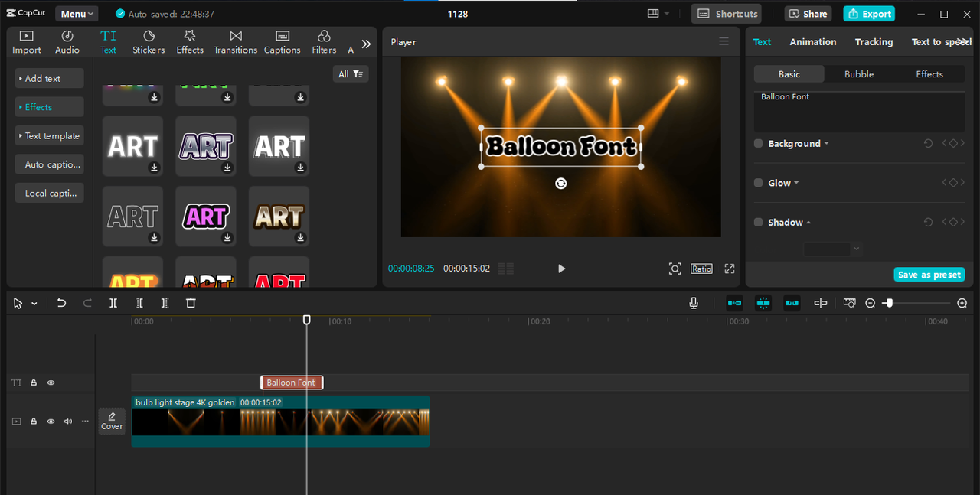Delete the selected clip with trash icon

point(191,303)
